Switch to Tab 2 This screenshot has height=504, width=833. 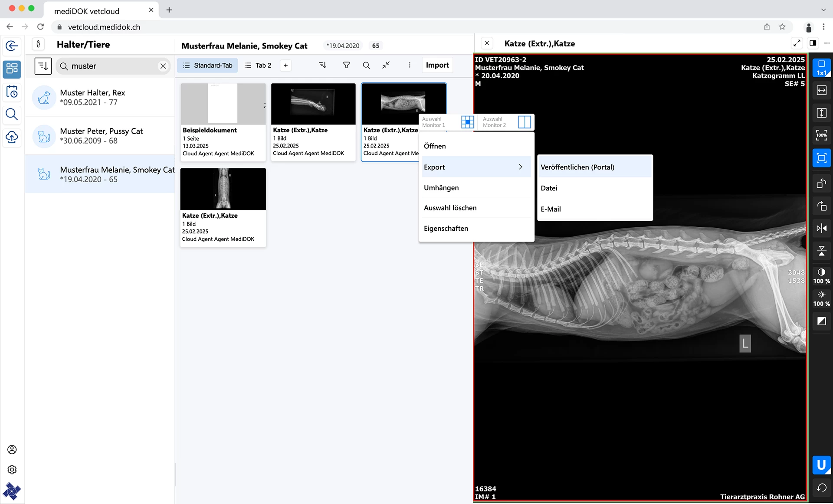(258, 65)
